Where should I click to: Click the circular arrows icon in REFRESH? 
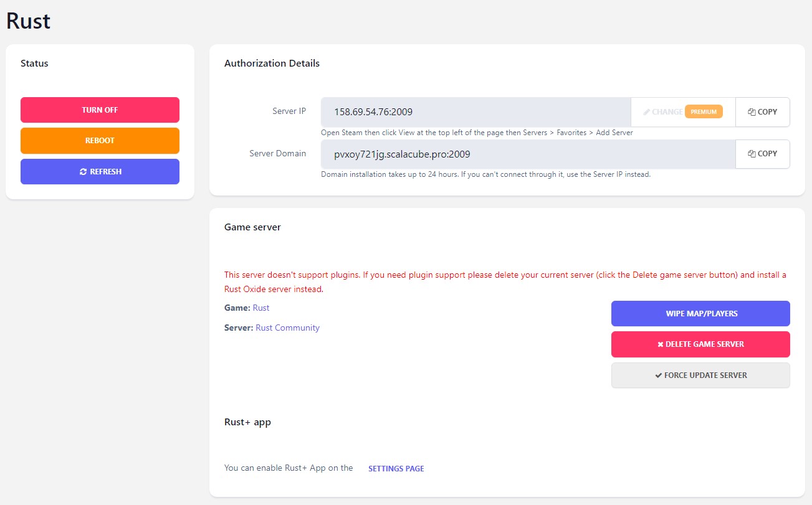(84, 172)
